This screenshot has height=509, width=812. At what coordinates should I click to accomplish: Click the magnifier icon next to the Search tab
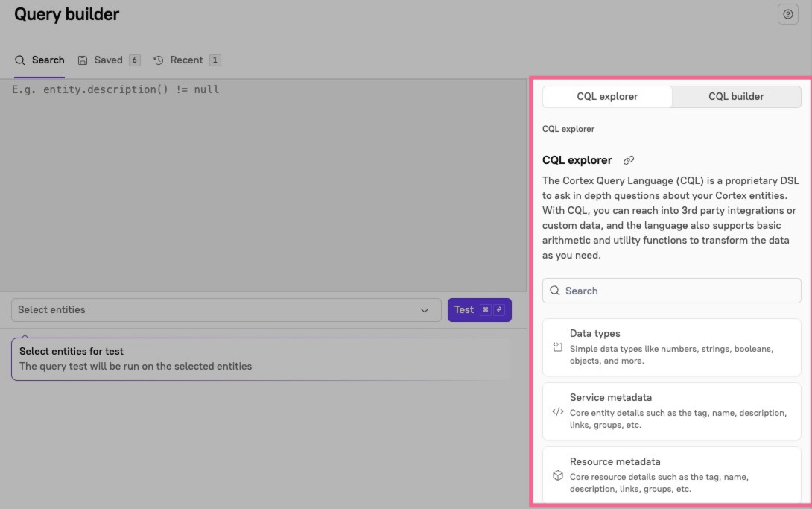[x=19, y=60]
